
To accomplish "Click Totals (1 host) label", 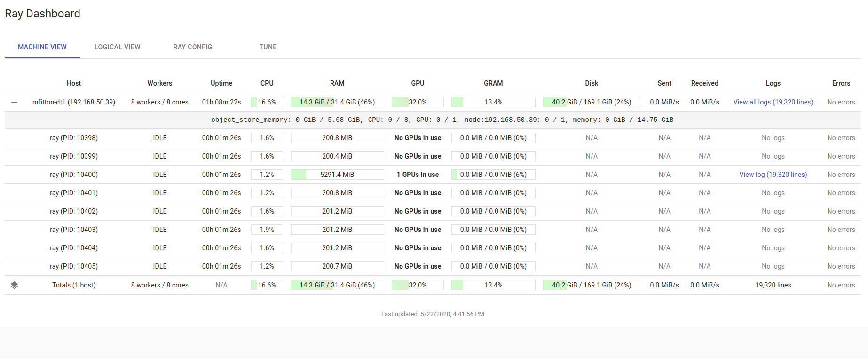I will [74, 285].
